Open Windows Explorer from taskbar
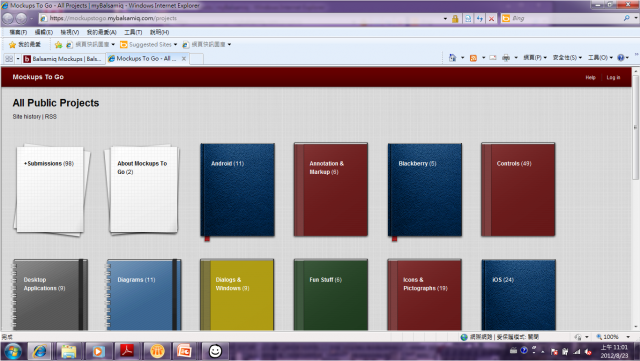This screenshot has width=640, height=361. click(x=69, y=351)
